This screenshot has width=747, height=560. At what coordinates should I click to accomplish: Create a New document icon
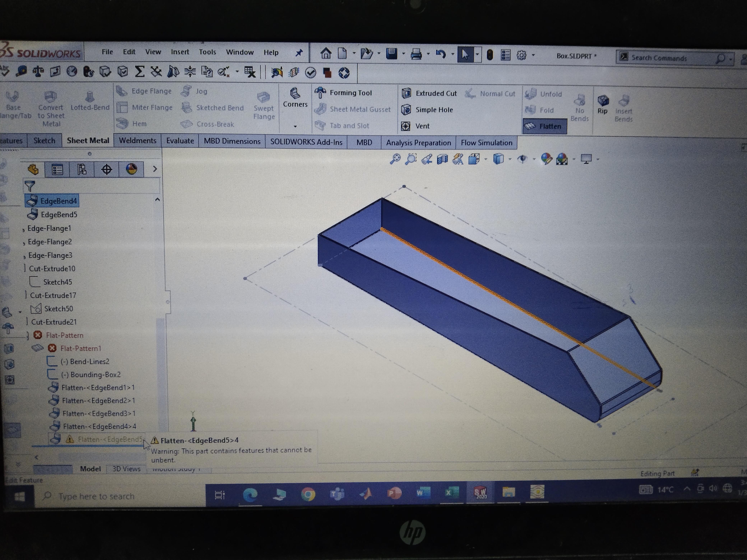[x=342, y=53]
